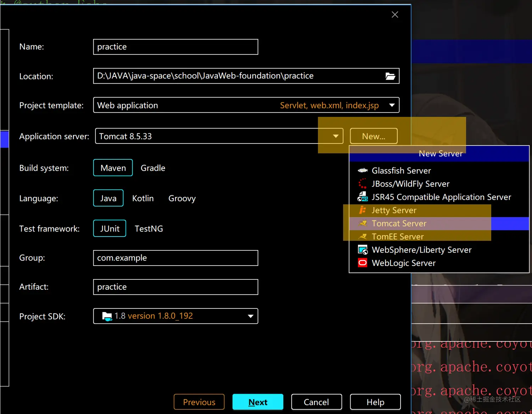Click the SDK folder icon in Project SDK
This screenshot has height=414, width=532.
[107, 316]
